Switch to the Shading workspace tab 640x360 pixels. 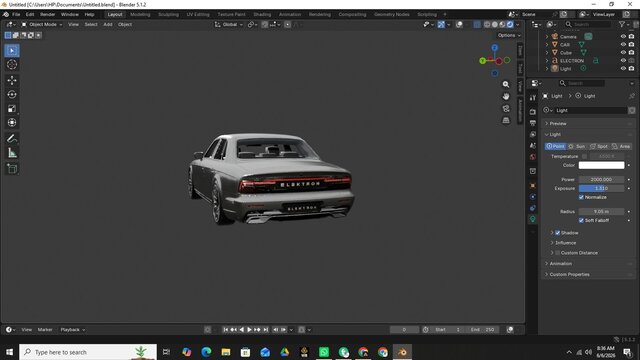tap(262, 14)
